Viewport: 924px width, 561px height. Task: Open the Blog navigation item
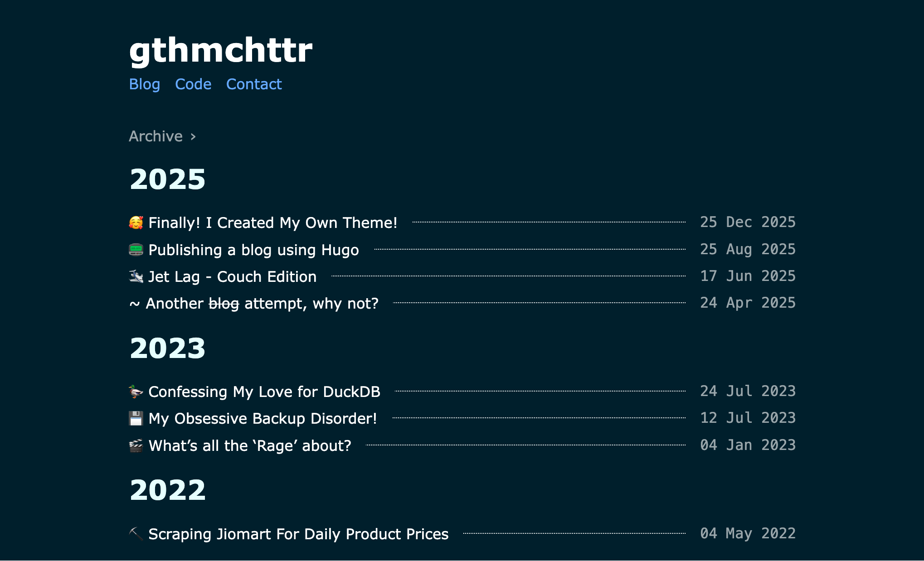(x=145, y=84)
